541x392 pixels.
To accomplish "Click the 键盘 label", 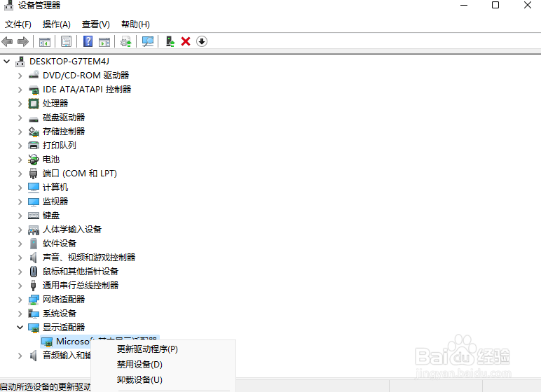I will [x=51, y=216].
